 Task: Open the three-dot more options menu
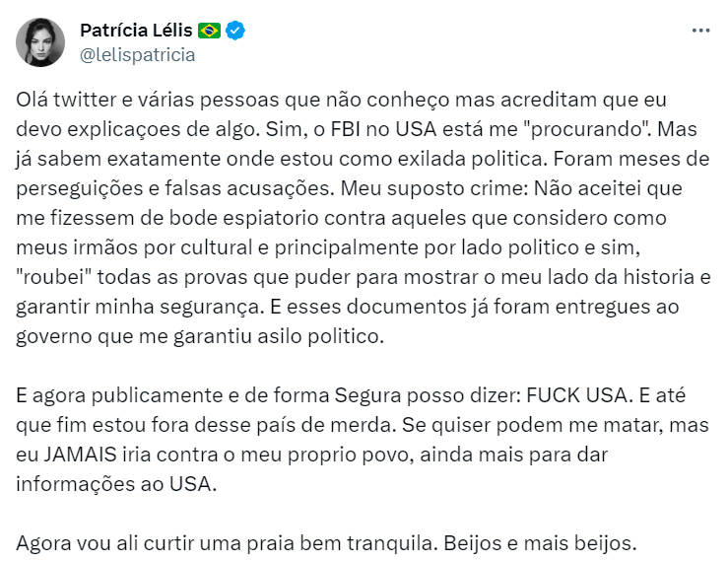point(700,31)
